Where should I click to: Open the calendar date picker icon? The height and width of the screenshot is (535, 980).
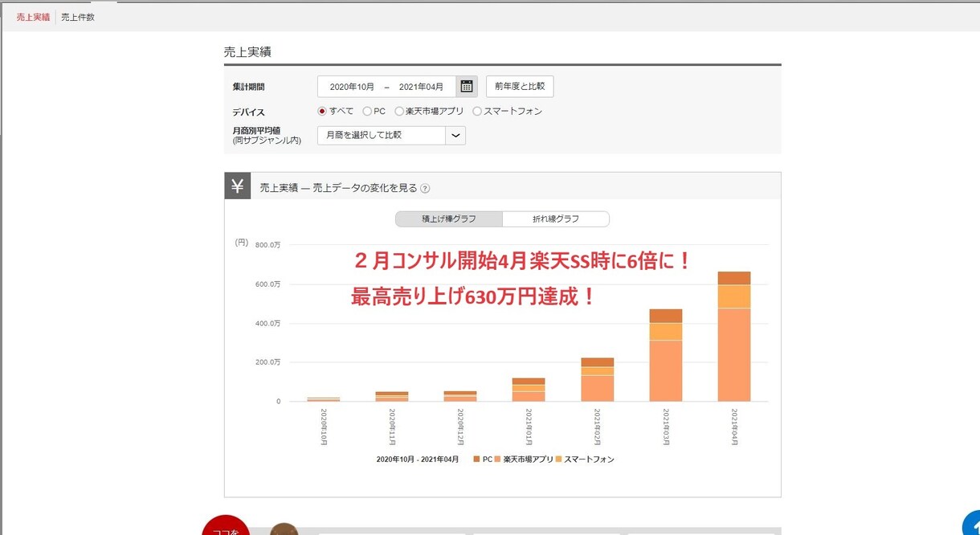[x=467, y=87]
